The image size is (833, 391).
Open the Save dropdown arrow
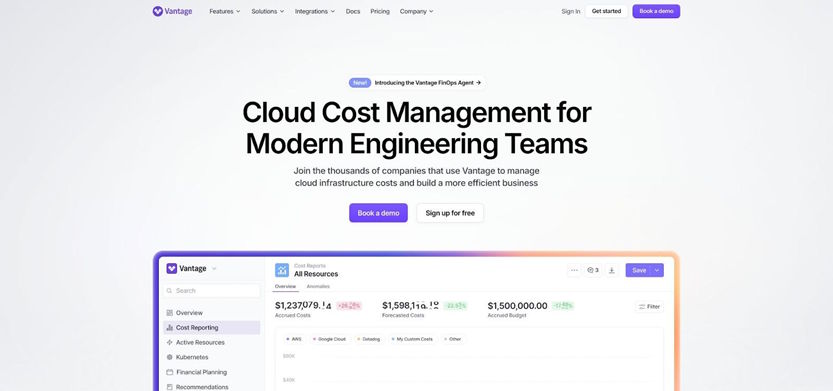click(x=657, y=270)
